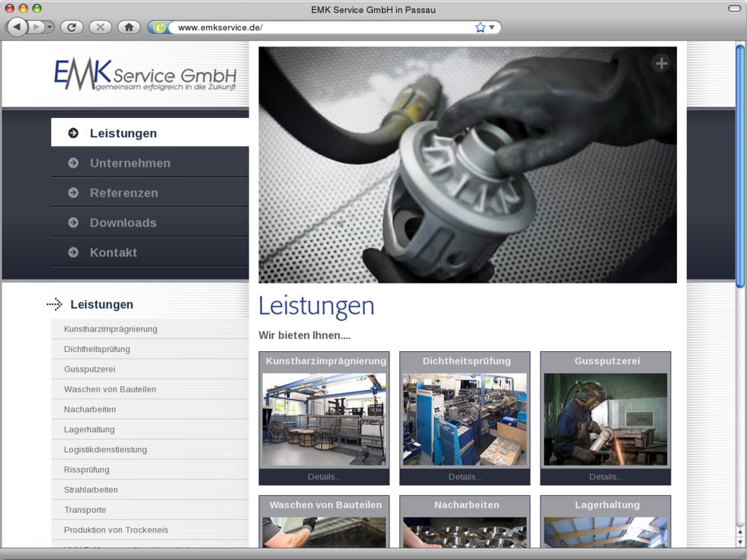Click the yellow minimize window button
This screenshot has width=747, height=560.
point(23,8)
